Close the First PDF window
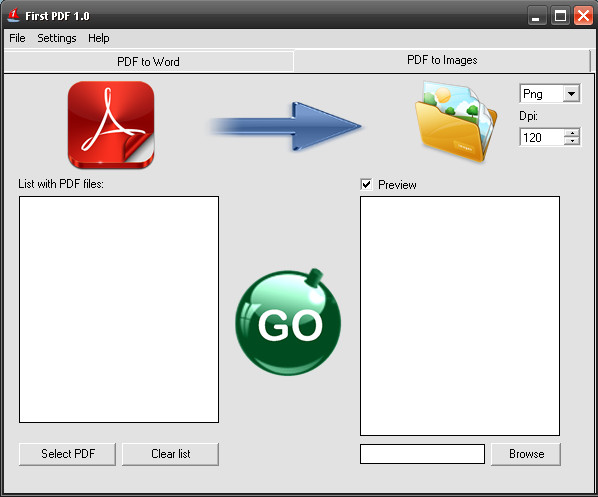Viewport: 598px width, 497px height. [x=584, y=16]
